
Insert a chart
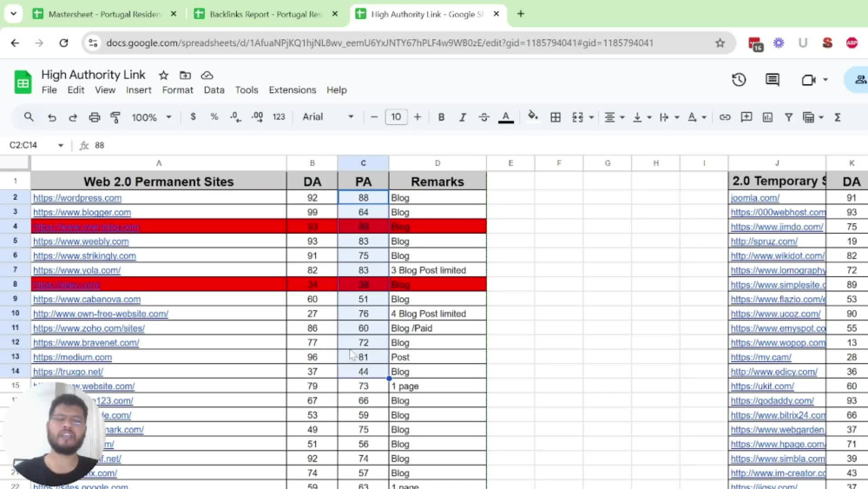click(767, 117)
